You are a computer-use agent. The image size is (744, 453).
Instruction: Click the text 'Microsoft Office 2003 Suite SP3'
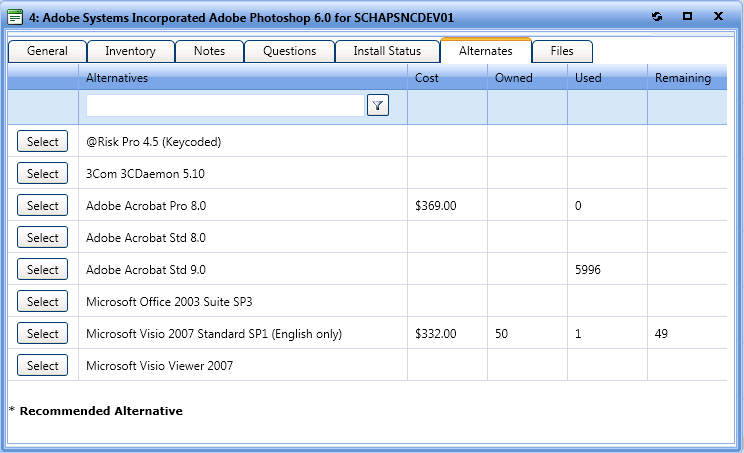pyautogui.click(x=169, y=302)
